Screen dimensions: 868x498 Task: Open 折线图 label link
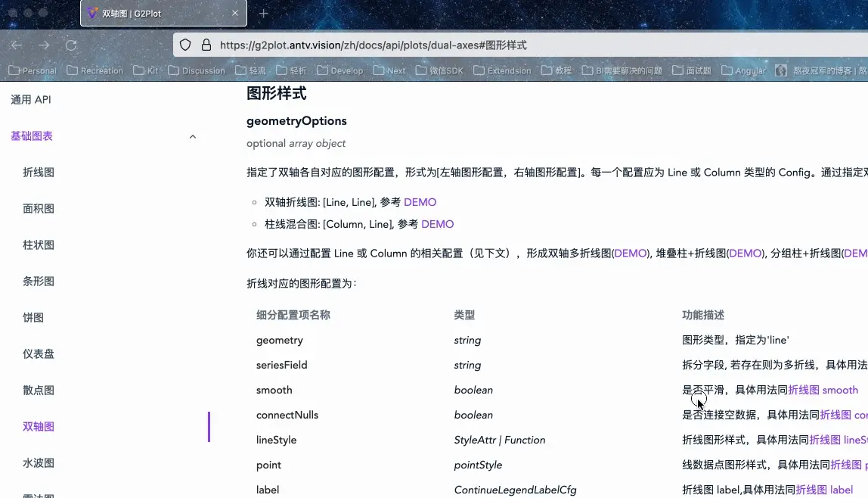point(823,490)
